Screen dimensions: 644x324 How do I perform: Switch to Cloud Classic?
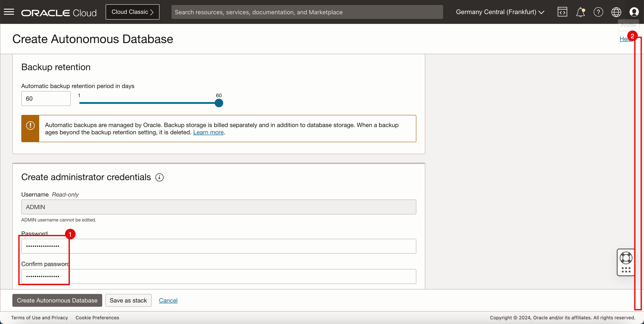coord(132,12)
